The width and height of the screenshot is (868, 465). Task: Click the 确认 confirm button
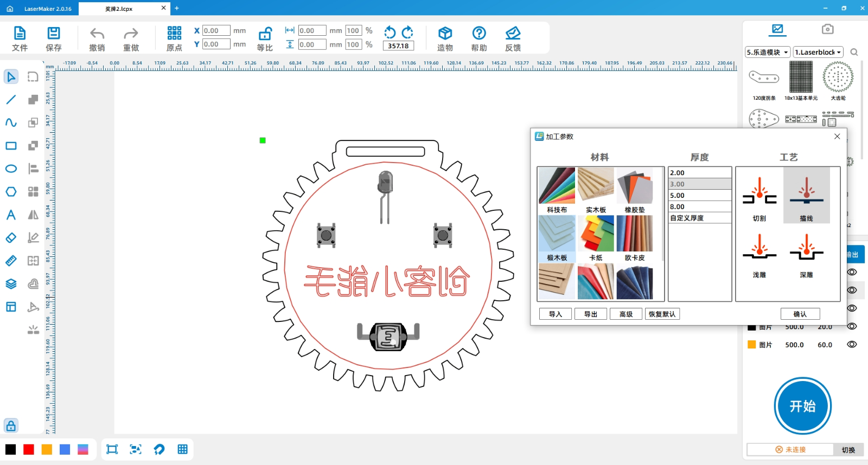coord(800,314)
